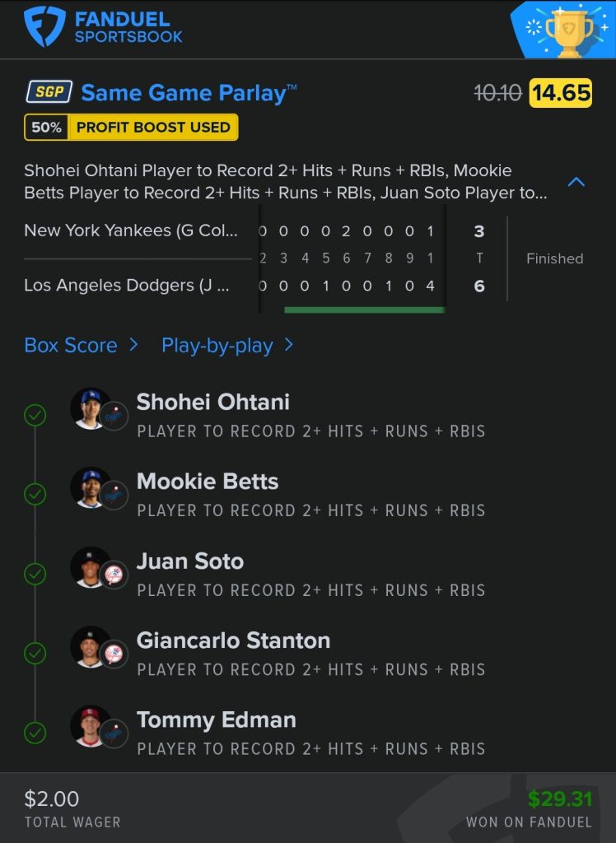
Task: Click the boosted 14.65 odds badge
Action: pos(561,92)
